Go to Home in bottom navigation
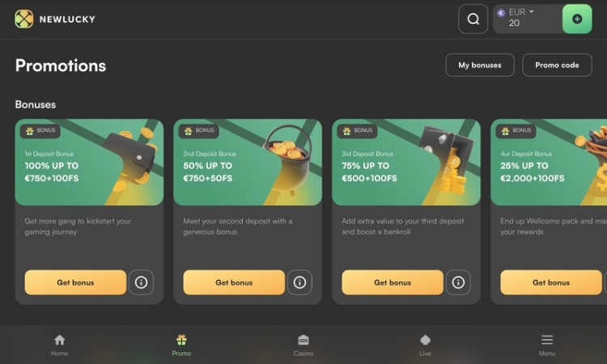This screenshot has width=607, height=364. 60,345
